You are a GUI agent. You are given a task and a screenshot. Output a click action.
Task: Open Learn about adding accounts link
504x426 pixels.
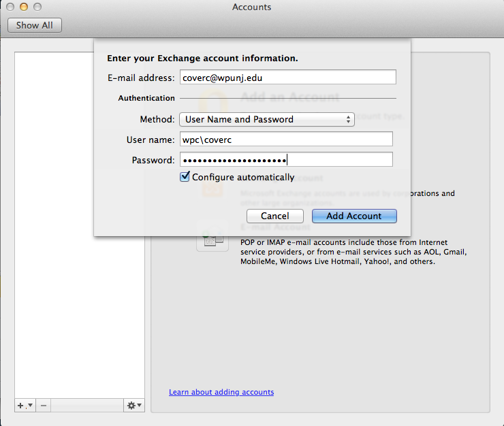221,392
